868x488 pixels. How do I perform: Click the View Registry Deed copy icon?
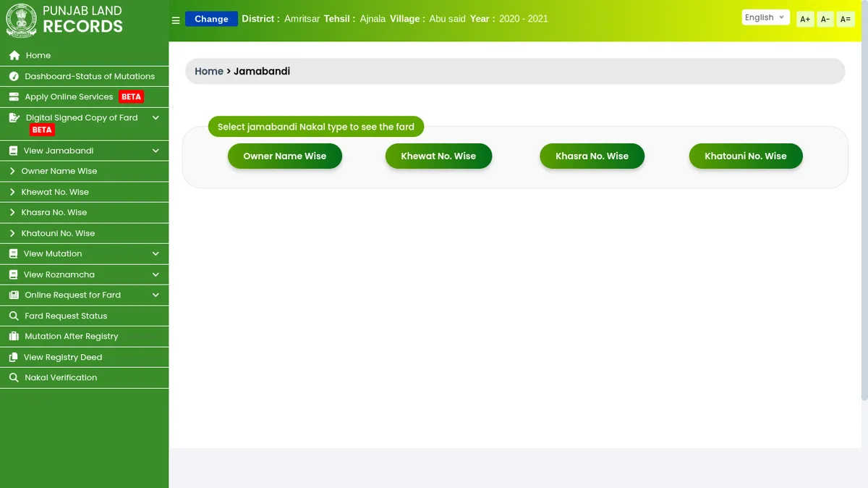13,358
